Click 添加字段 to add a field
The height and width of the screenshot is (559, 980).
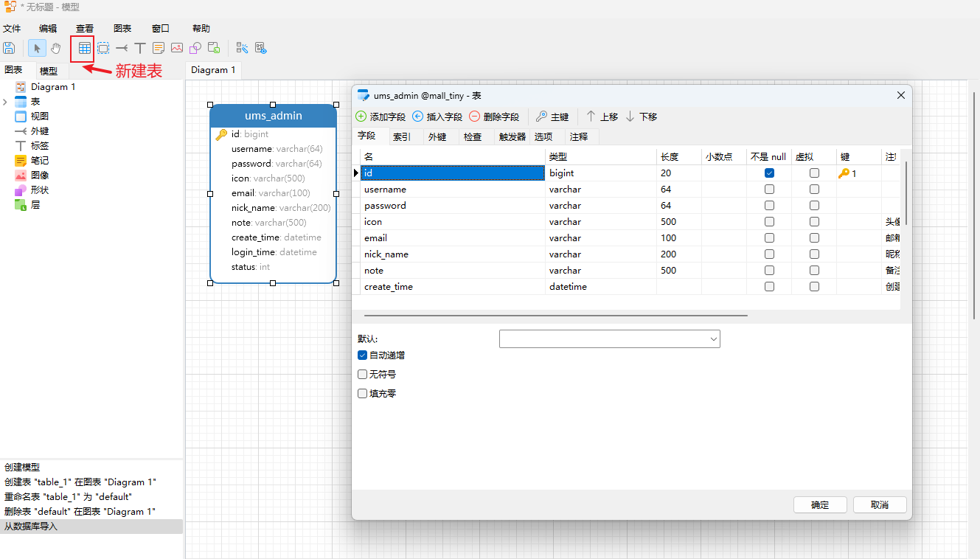[380, 117]
